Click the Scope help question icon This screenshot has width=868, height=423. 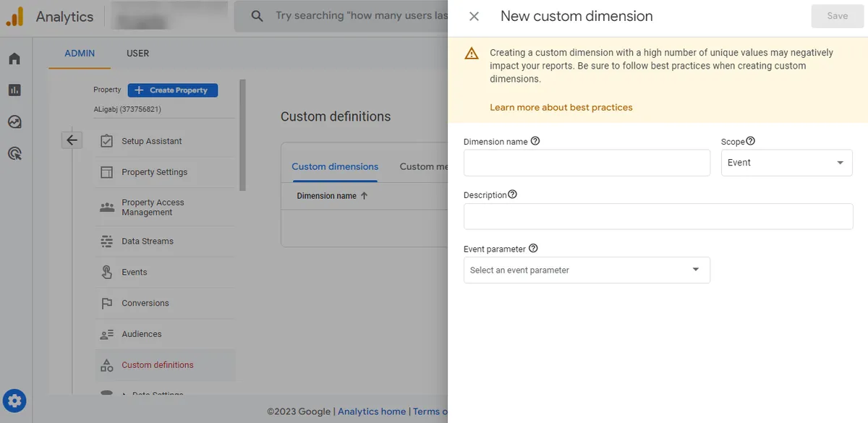[750, 141]
